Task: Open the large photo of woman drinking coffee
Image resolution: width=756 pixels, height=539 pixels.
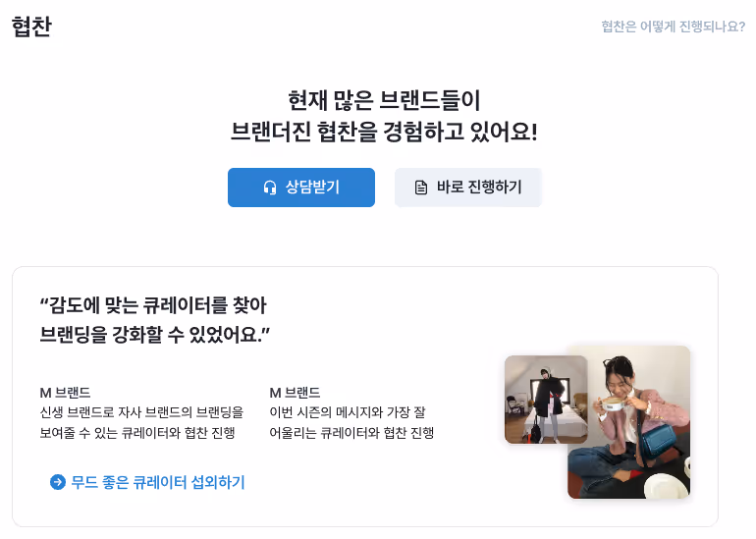Action: tap(629, 422)
